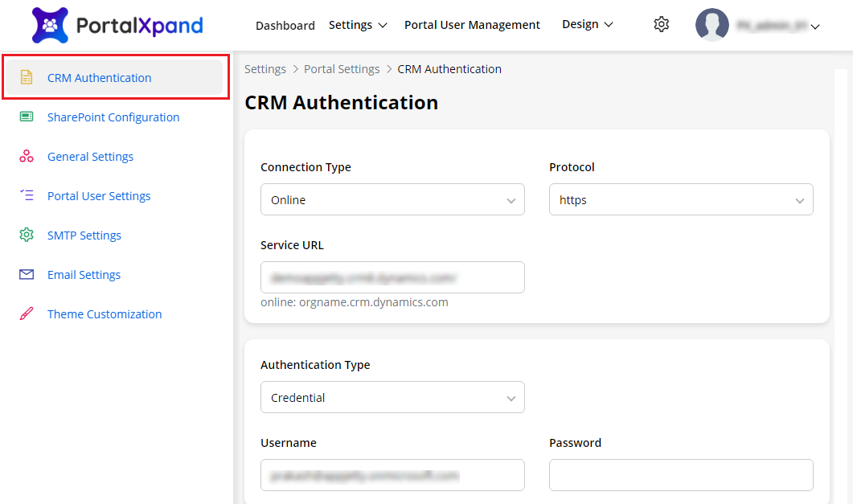Viewport: 853px width, 504px height.
Task: Click the CRM Authentication document icon
Action: [27, 78]
